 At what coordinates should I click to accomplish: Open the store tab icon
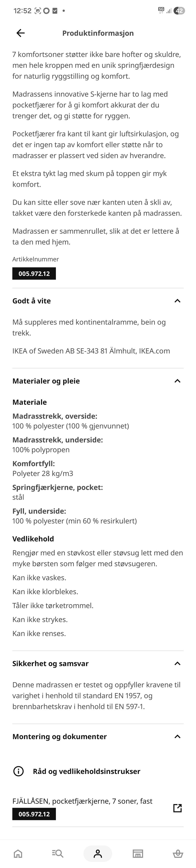click(138, 854)
